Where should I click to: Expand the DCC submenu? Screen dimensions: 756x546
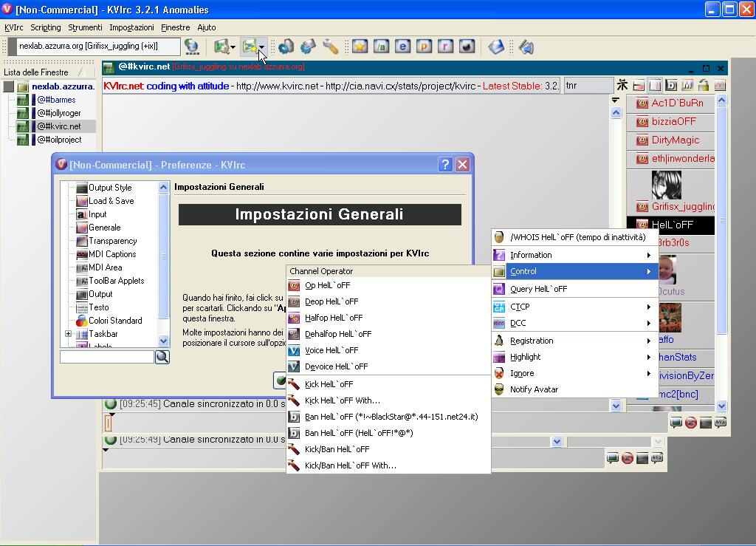pyautogui.click(x=574, y=323)
